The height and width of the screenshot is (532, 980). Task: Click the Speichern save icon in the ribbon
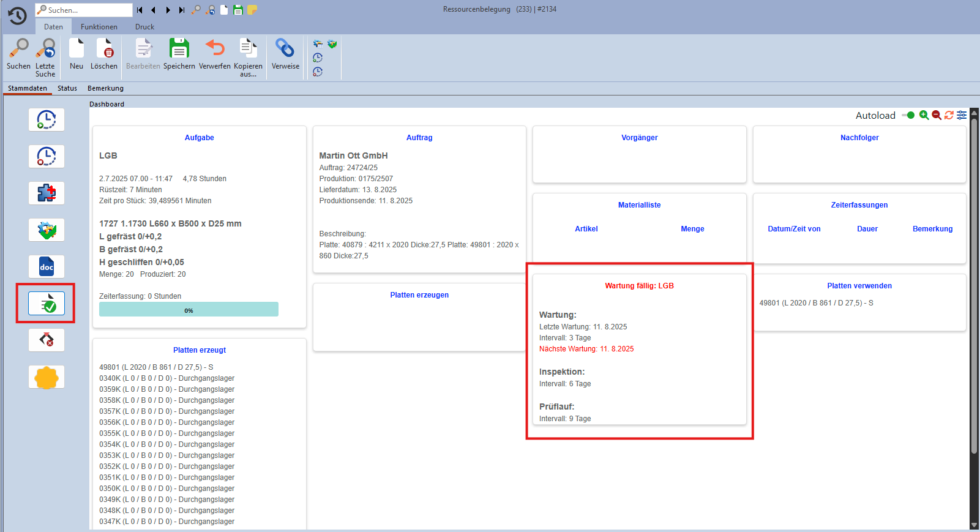(179, 49)
